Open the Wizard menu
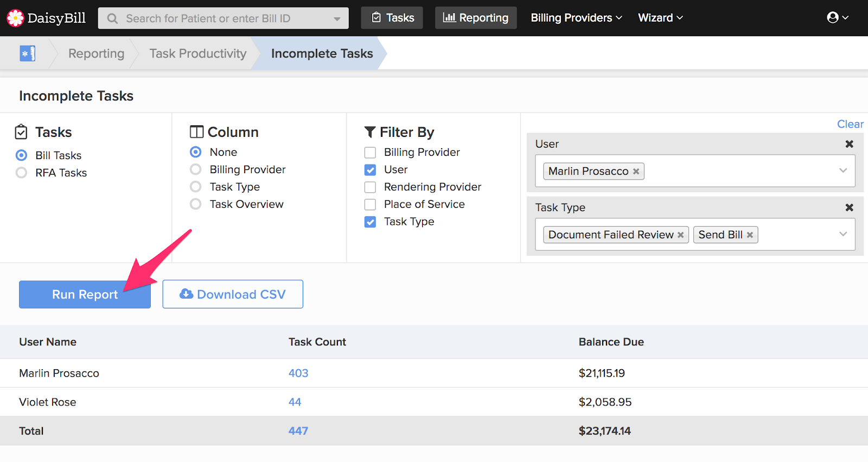 660,18
